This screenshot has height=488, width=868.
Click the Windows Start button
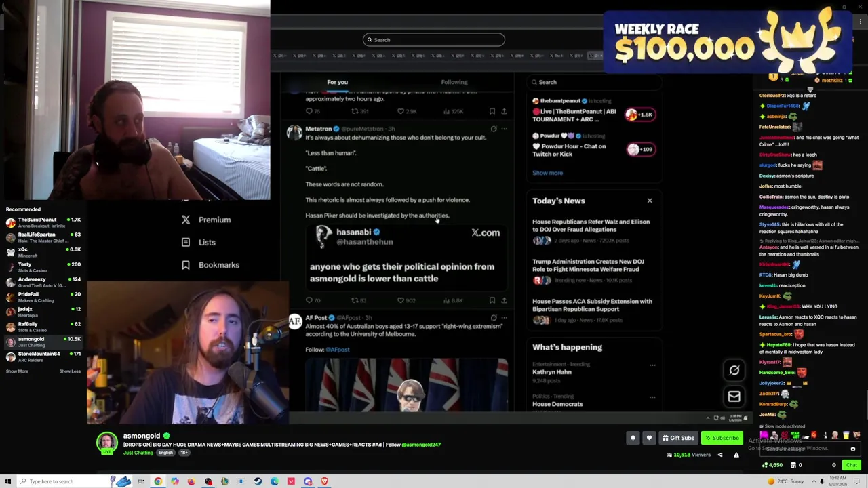(x=8, y=481)
